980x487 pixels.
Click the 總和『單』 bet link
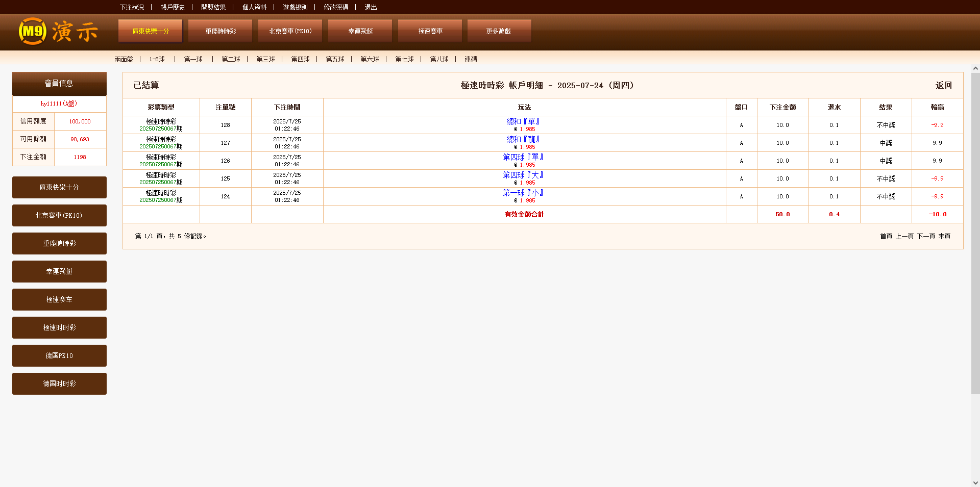click(523, 121)
